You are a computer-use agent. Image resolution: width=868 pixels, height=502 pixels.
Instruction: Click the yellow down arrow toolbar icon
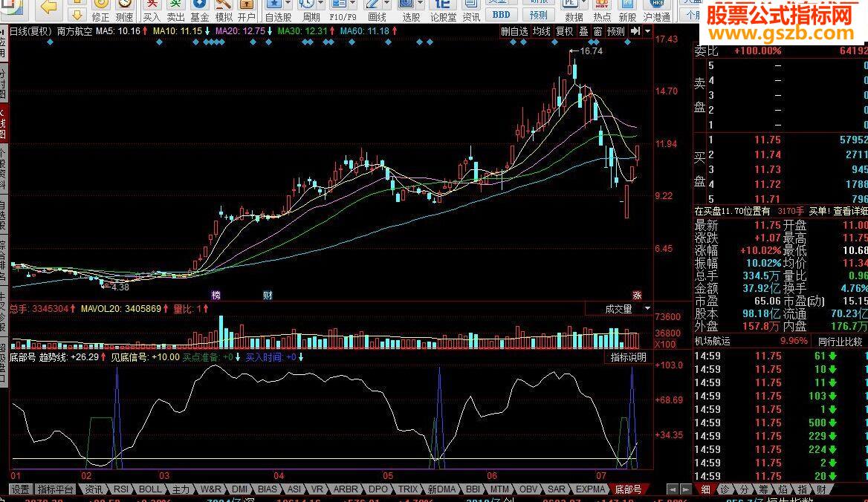coord(77,16)
